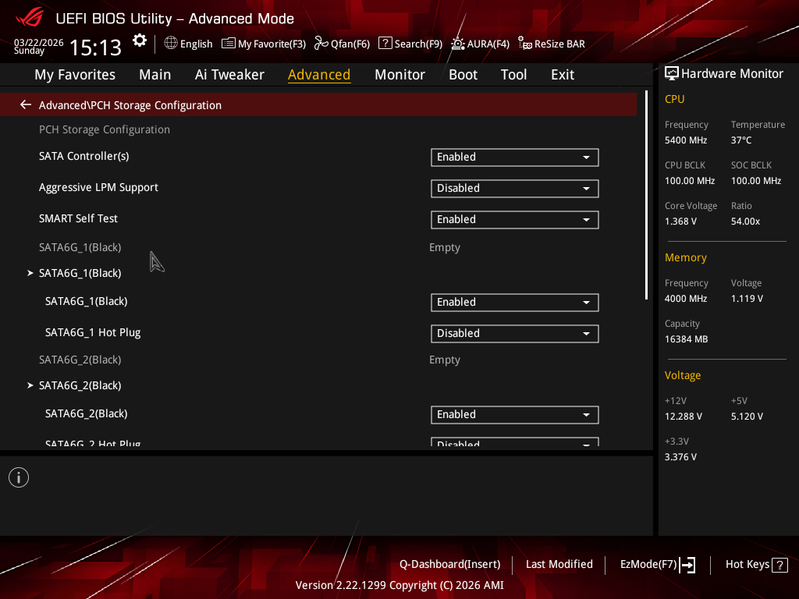Open SATA Controller(s) dropdown
The image size is (799, 599).
(x=514, y=157)
